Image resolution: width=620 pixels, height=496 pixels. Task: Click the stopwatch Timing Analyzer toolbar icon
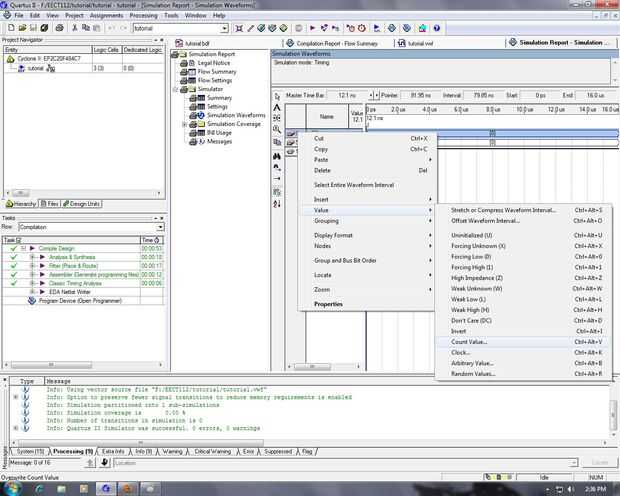(362, 28)
